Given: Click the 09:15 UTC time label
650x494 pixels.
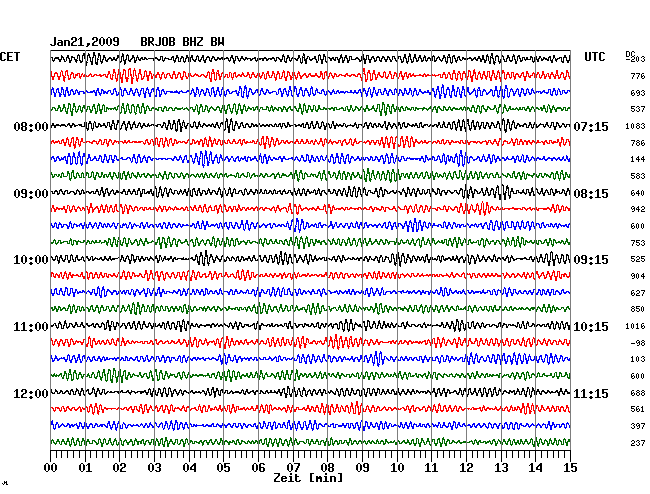Looking at the screenshot, I should coord(591,260).
